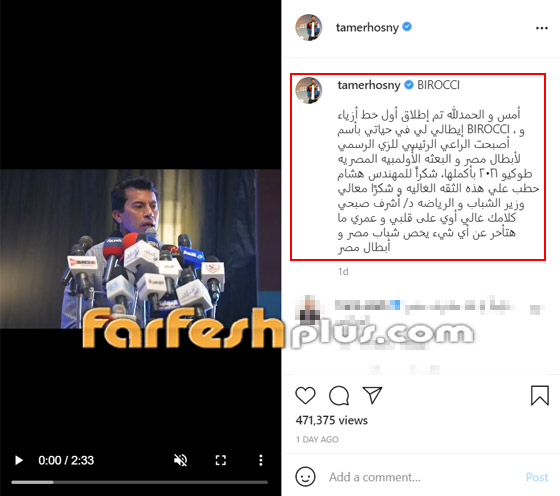Image resolution: width=560 pixels, height=496 pixels.
Task: Focus the Add a comment field
Action: pyautogui.click(x=421, y=477)
